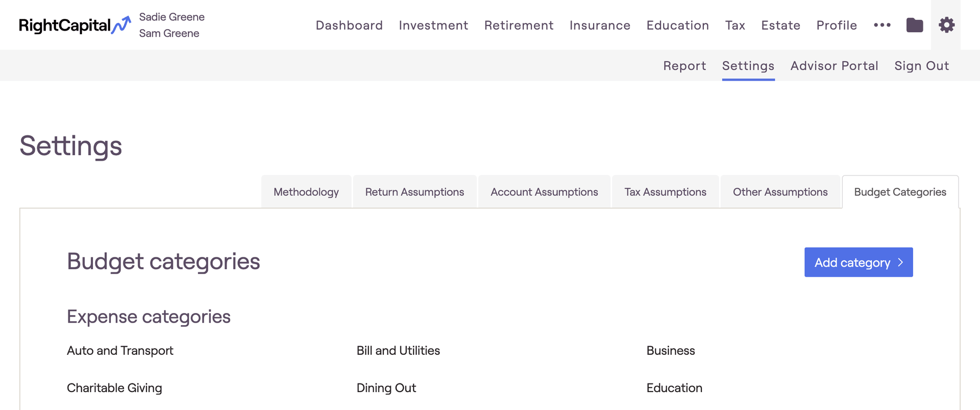Screen dimensions: 980x410
Task: Open the folder vault icon
Action: coord(914,25)
